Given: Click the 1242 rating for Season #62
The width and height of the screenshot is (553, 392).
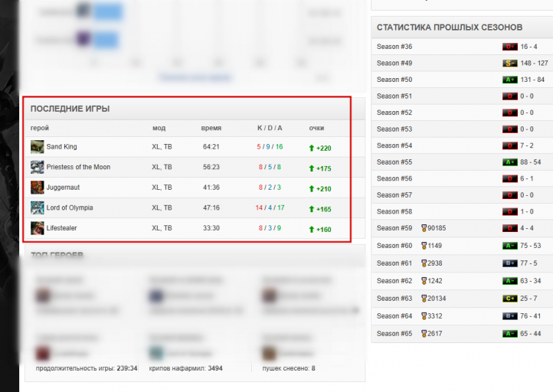Looking at the screenshot, I should (435, 281).
